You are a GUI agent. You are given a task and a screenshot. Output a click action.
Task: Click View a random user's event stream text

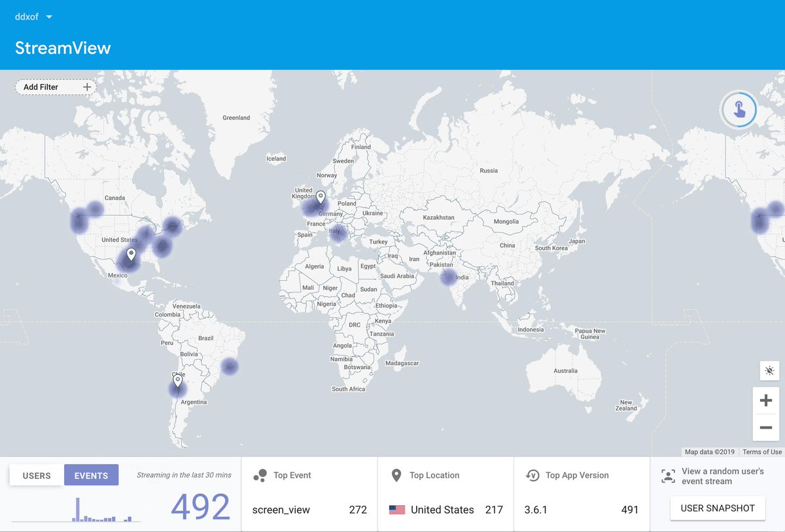coord(723,476)
